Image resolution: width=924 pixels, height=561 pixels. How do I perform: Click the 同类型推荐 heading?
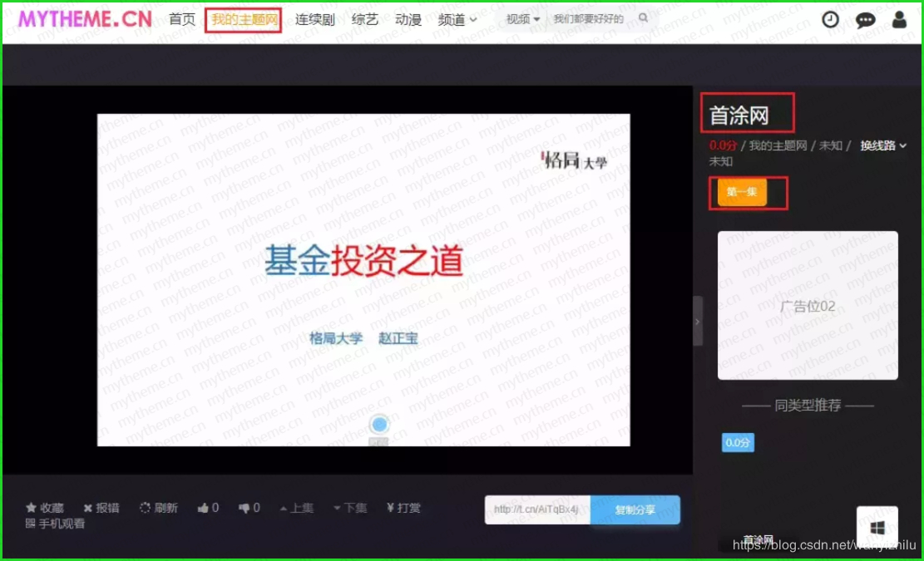(x=808, y=405)
